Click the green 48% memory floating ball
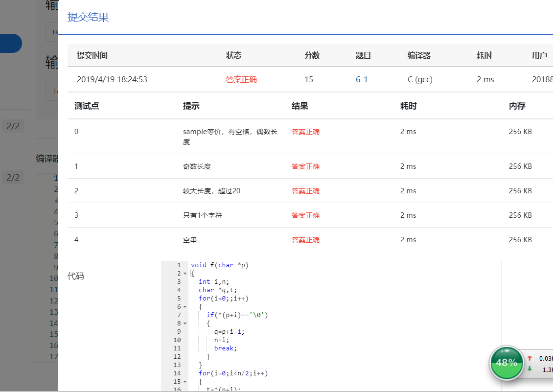This screenshot has width=553, height=392. pos(507,363)
